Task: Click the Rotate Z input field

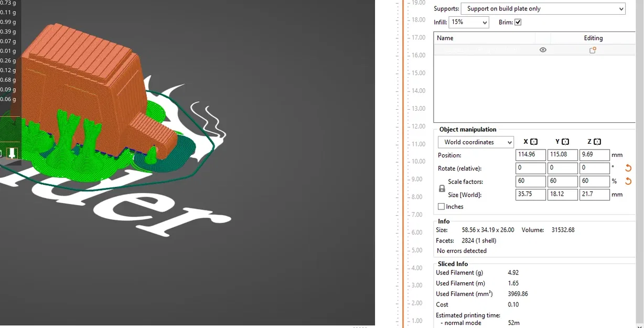Action: click(594, 168)
